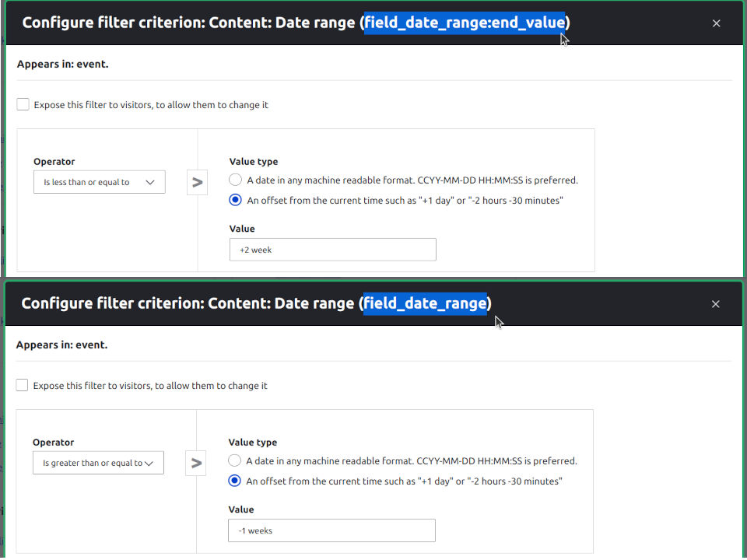747x560 pixels.
Task: Enable 'Expose this filter to visitors' in the top dialog
Action: tap(23, 104)
